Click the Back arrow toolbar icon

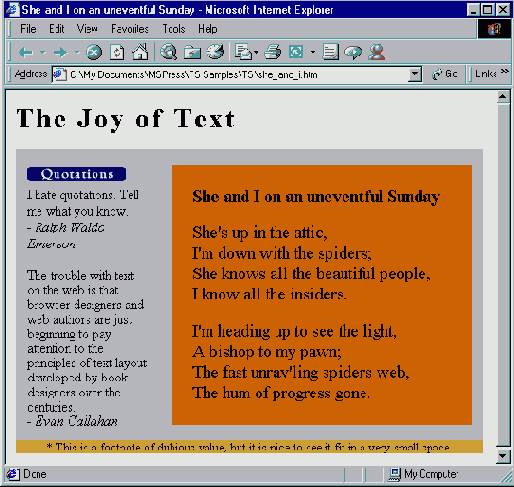26,52
